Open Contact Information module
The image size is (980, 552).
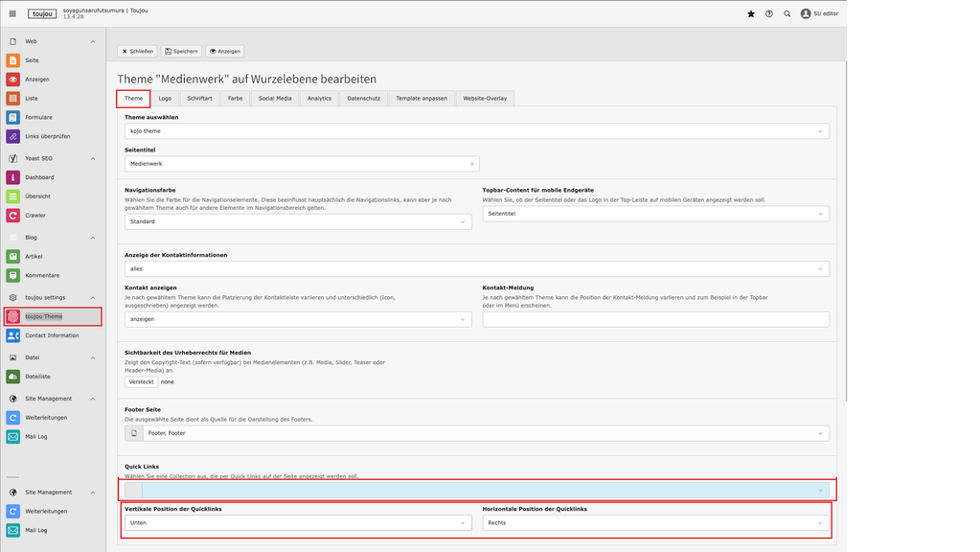click(x=52, y=335)
